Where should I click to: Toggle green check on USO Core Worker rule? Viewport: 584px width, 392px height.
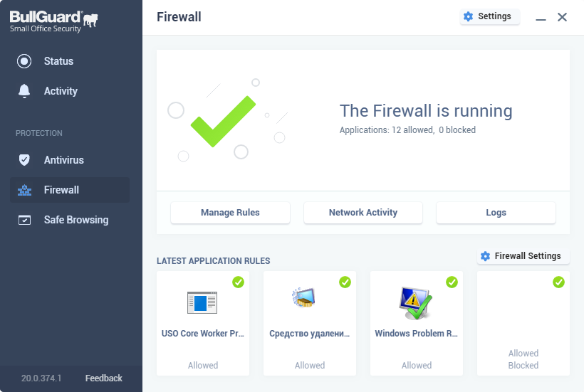tap(239, 282)
